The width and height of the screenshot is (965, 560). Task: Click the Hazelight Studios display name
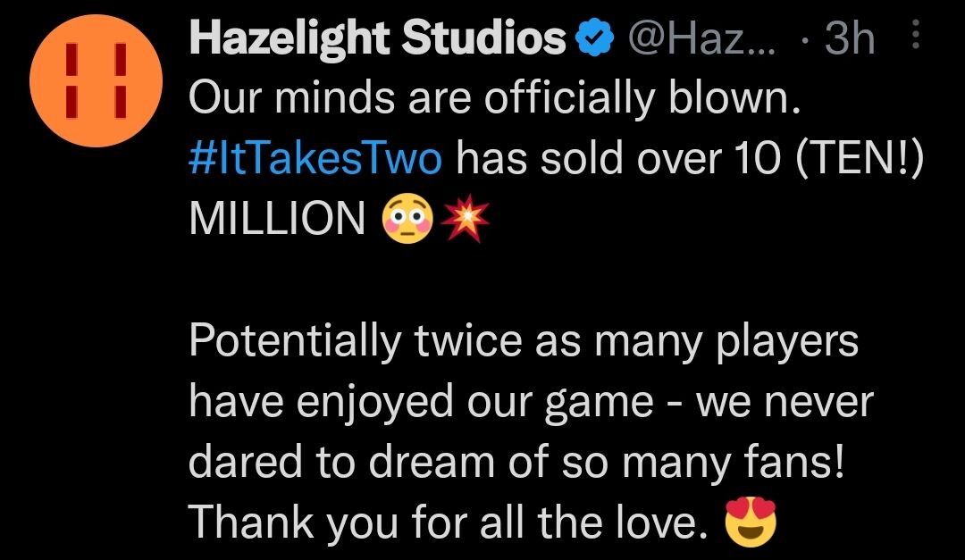(x=377, y=39)
